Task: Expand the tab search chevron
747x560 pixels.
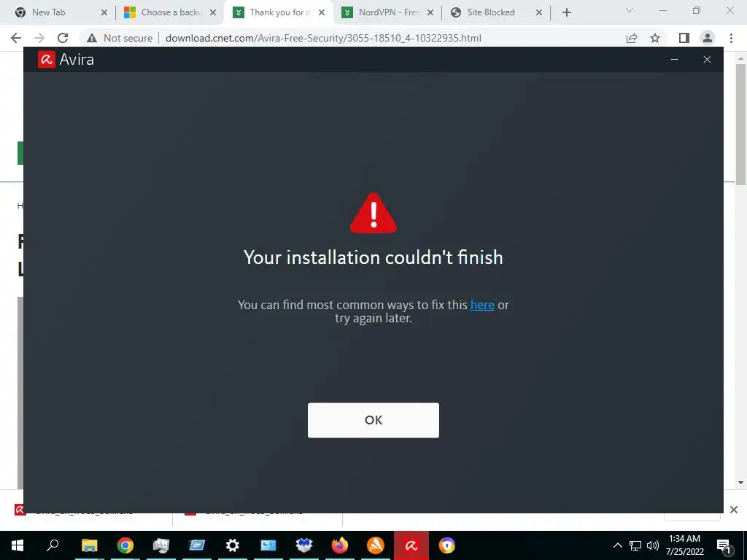Action: [630, 10]
